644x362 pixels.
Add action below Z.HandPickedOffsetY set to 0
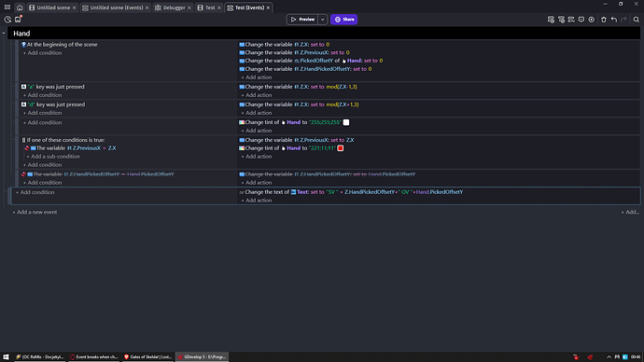[x=257, y=77]
